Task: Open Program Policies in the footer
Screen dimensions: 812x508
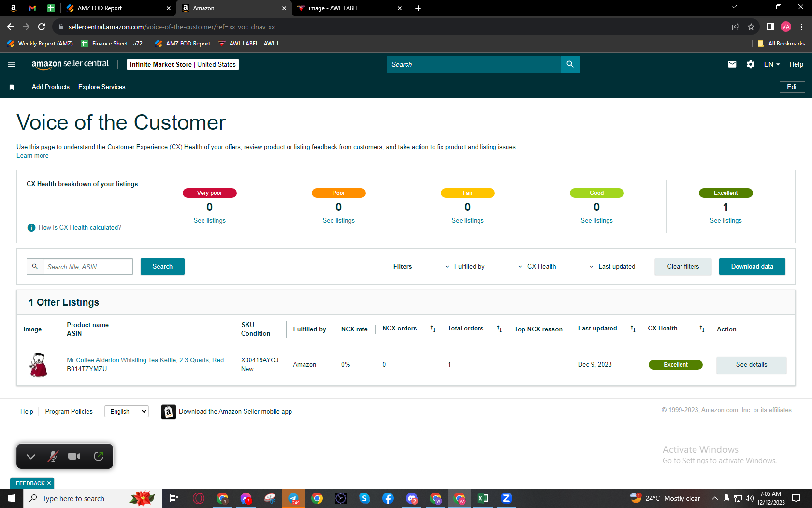Action: click(x=69, y=412)
